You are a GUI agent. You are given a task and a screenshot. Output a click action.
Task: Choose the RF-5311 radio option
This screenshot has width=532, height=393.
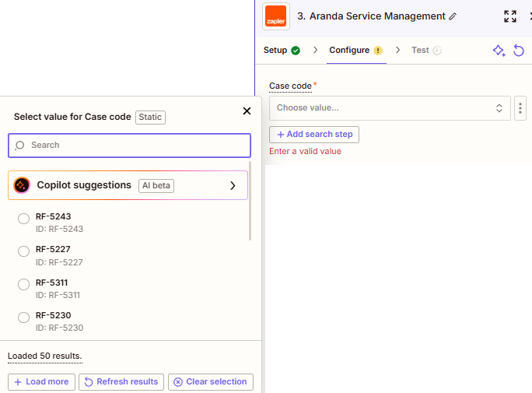(x=23, y=284)
